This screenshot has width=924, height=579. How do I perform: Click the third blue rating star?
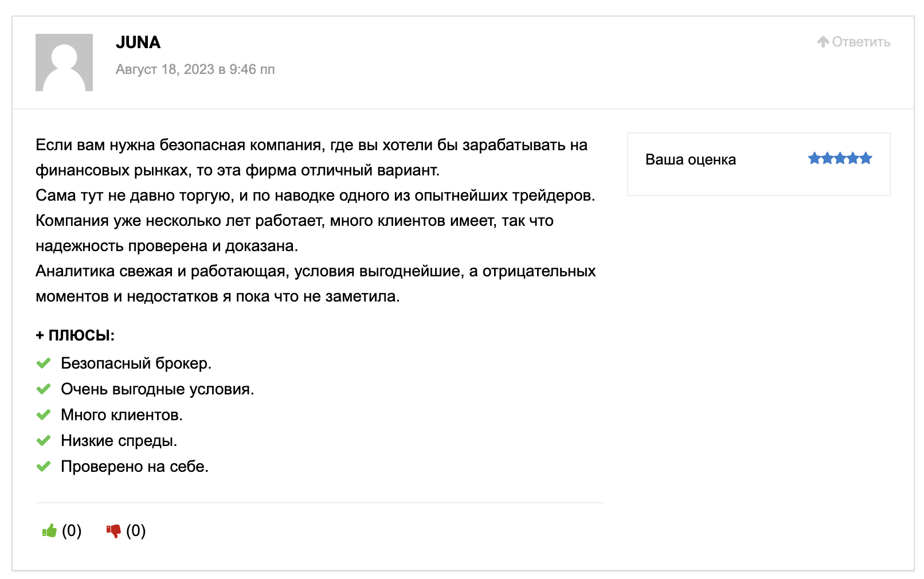point(840,158)
